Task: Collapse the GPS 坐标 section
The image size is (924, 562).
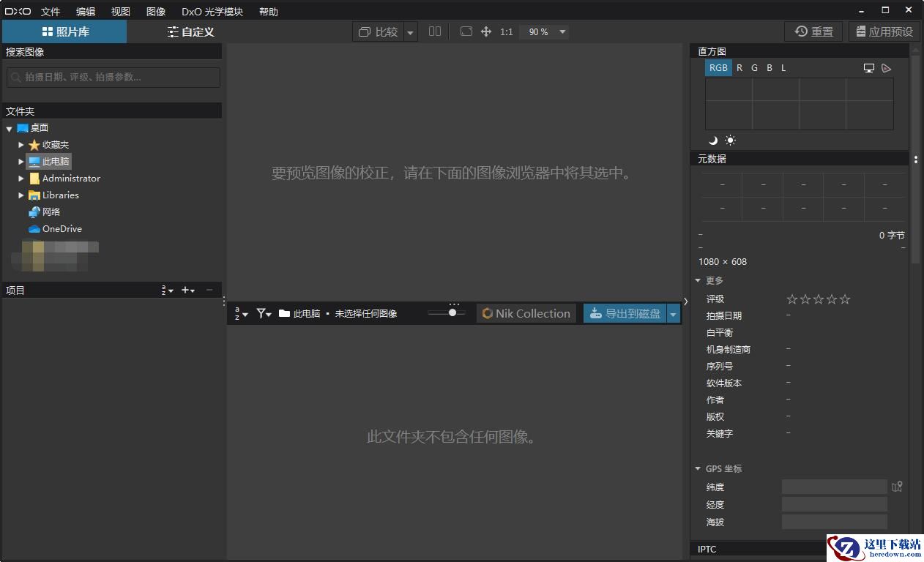Action: (x=698, y=469)
